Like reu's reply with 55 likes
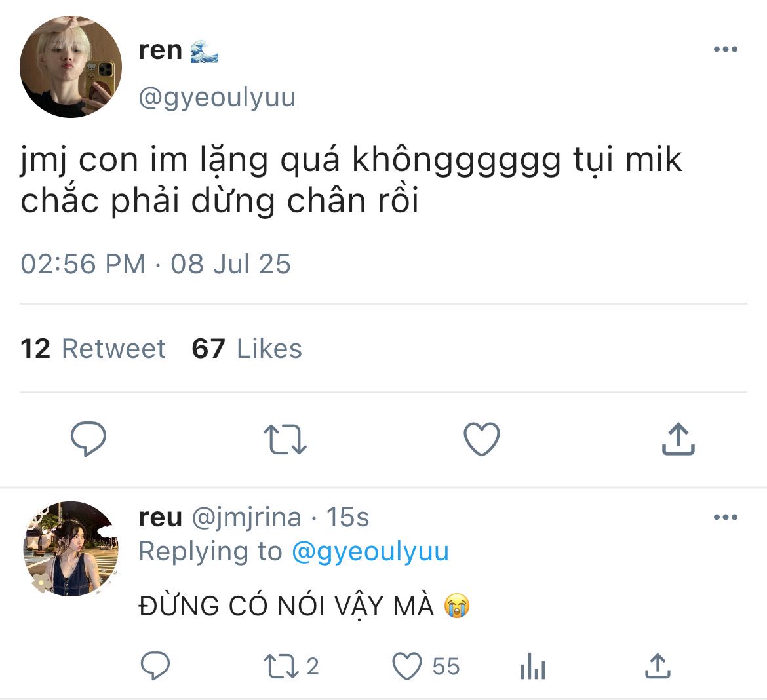Screen dimensions: 767x700 click(407, 667)
